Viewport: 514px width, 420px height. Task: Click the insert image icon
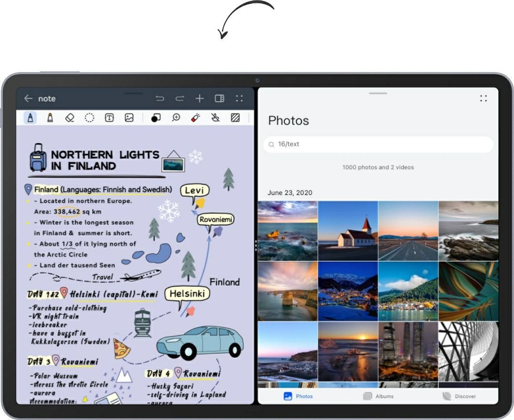point(129,118)
